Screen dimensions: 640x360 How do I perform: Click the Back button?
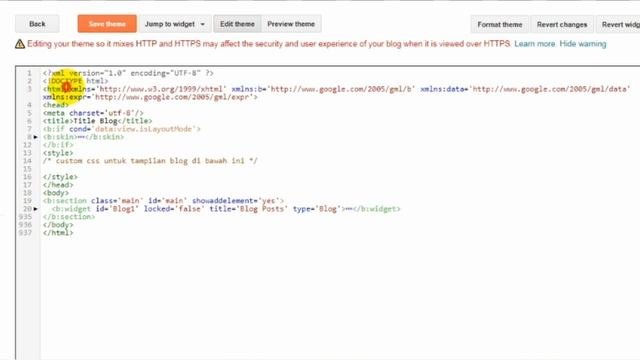point(37,24)
